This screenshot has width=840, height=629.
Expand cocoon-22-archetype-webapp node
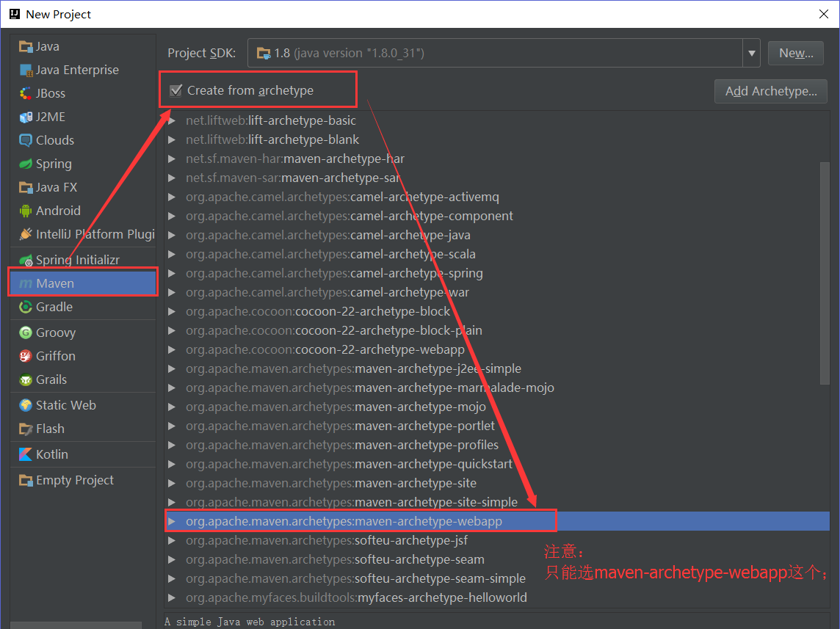pos(172,350)
